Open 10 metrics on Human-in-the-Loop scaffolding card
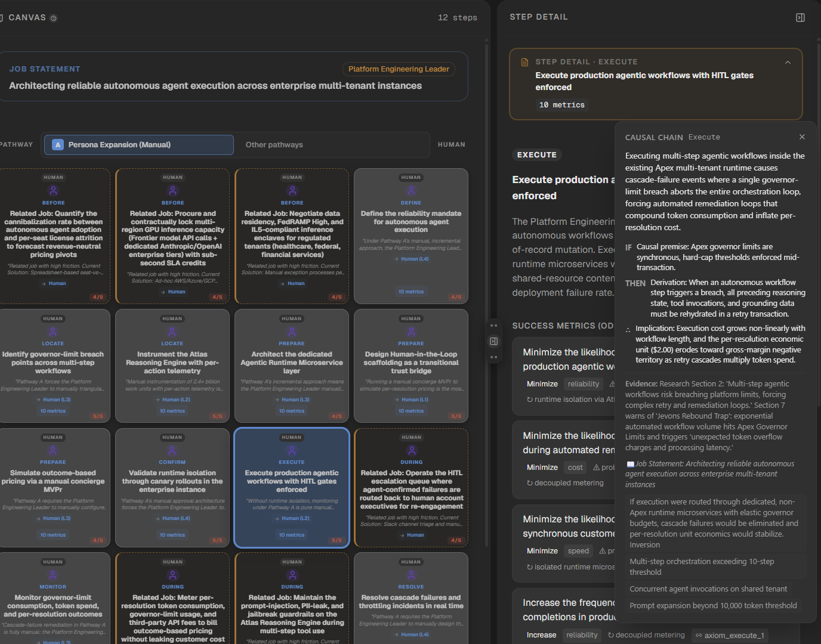This screenshot has height=644, width=821. [x=411, y=411]
